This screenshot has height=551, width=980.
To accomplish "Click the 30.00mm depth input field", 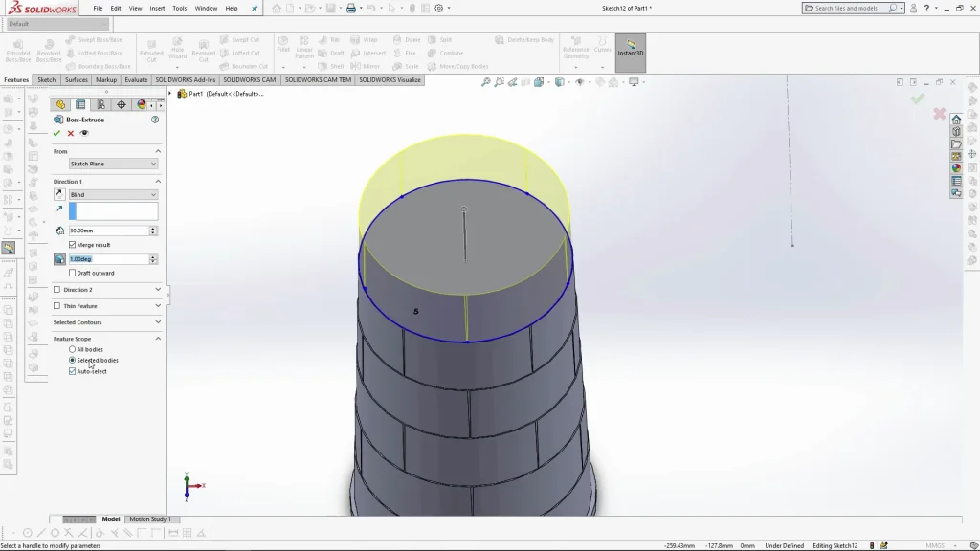I will pos(107,231).
